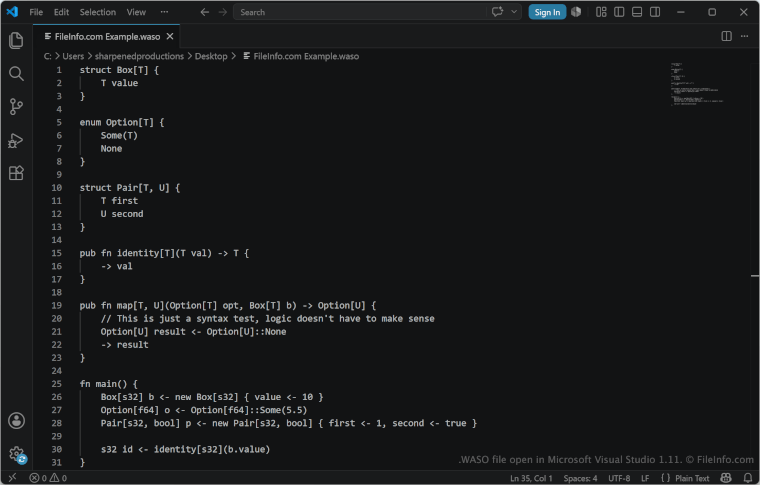The image size is (760, 485).
Task: Toggle the primary side bar
Action: click(619, 12)
